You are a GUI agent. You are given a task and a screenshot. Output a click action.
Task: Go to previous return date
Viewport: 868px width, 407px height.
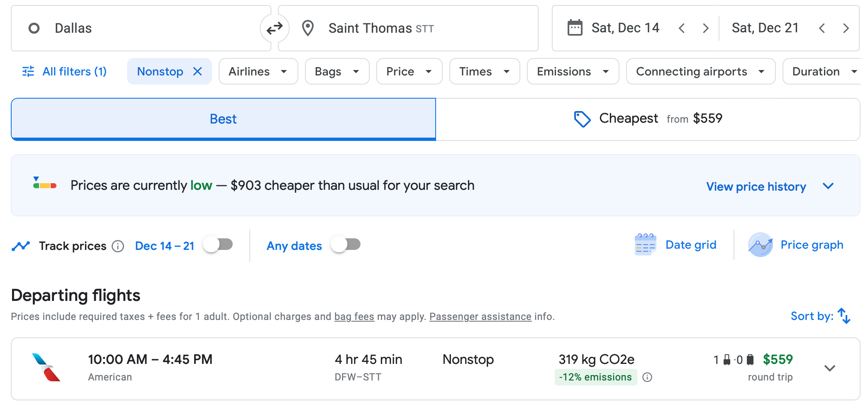(822, 28)
